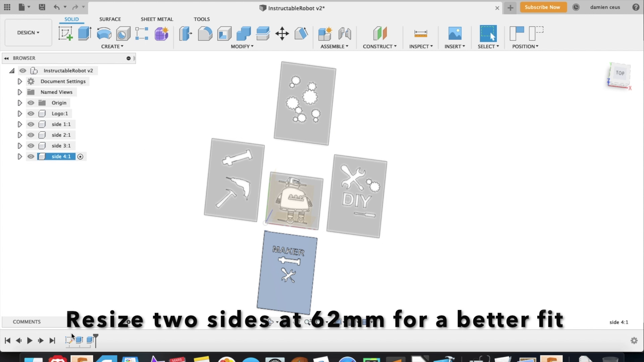
Task: Toggle visibility of side 2:1
Action: (31, 135)
